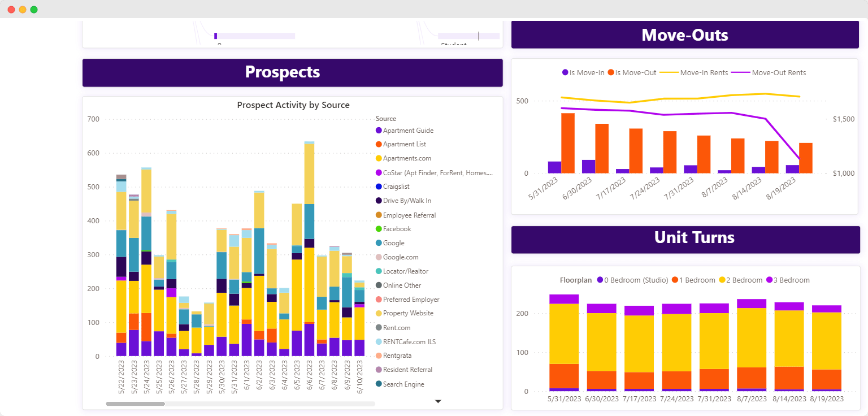Expand the Source legend with down arrow
Viewport: 868px width, 416px height.
pos(437,401)
